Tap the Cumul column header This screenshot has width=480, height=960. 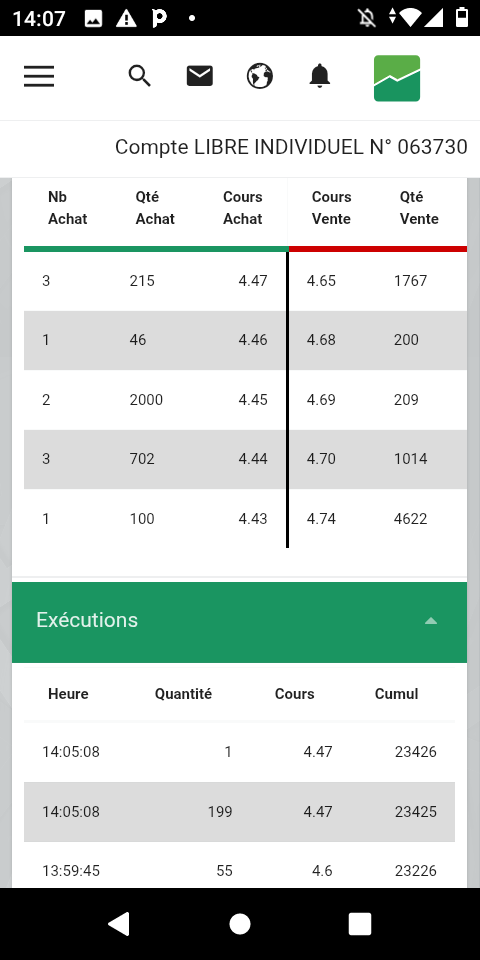click(396, 694)
